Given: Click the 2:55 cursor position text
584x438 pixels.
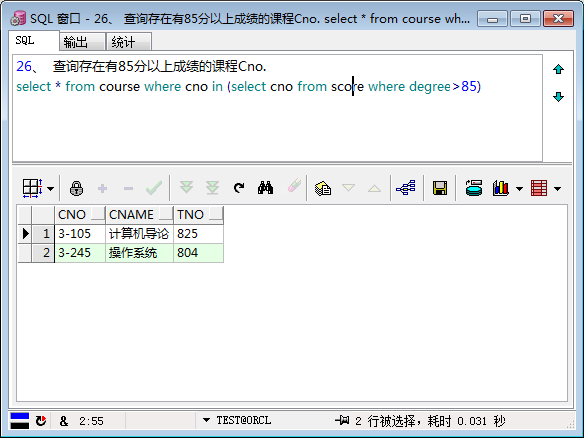Looking at the screenshot, I should 91,421.
